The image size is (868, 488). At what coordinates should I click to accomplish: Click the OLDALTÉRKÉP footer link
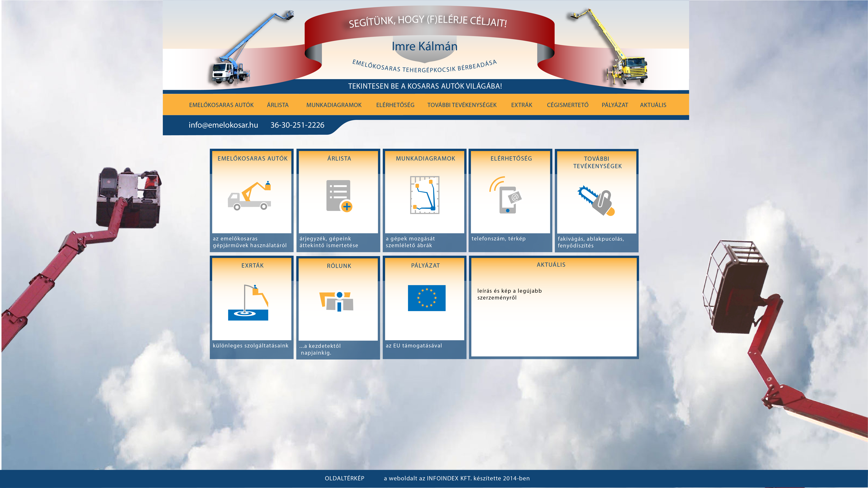[x=344, y=478]
